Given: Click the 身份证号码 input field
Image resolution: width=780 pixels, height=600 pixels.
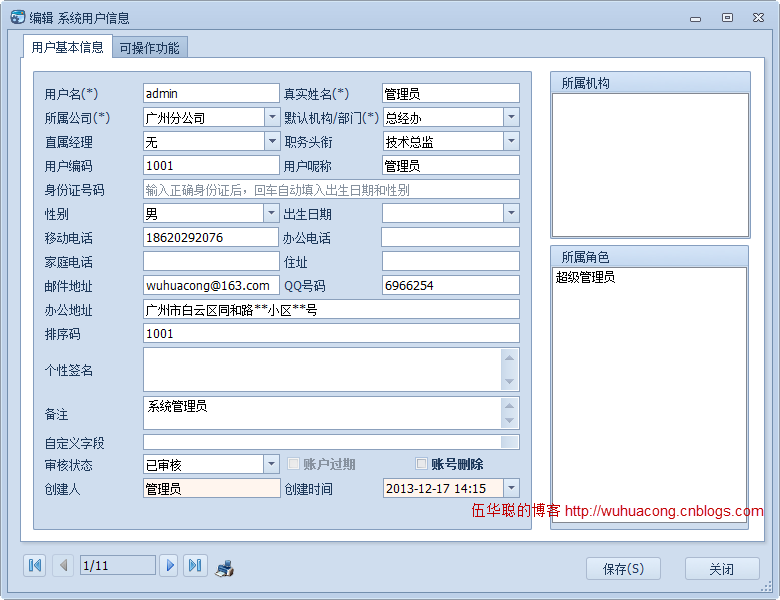Looking at the screenshot, I should tap(331, 190).
